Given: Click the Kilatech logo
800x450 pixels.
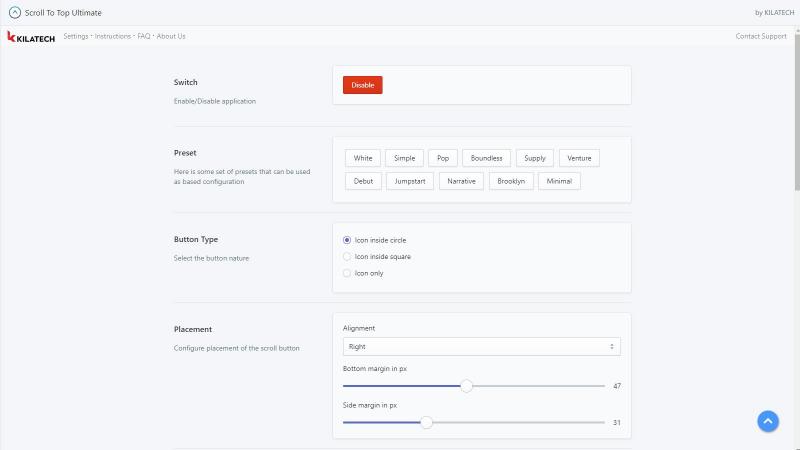Looking at the screenshot, I should pos(31,37).
